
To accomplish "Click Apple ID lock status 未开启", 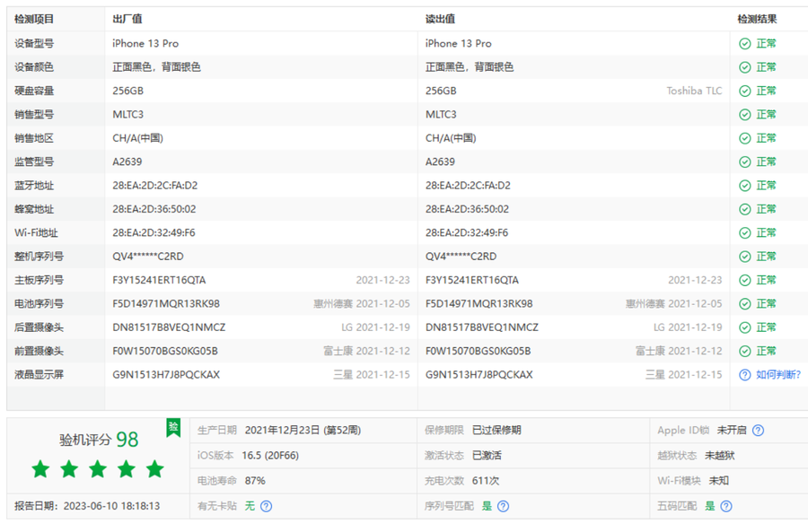I will (x=732, y=431).
